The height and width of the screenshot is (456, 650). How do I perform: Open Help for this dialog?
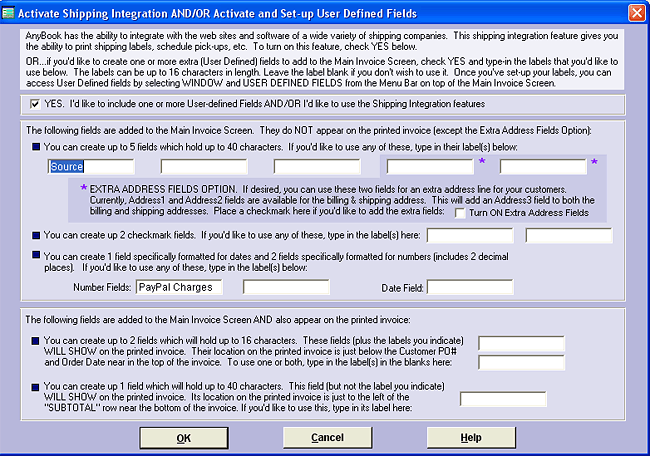[470, 437]
